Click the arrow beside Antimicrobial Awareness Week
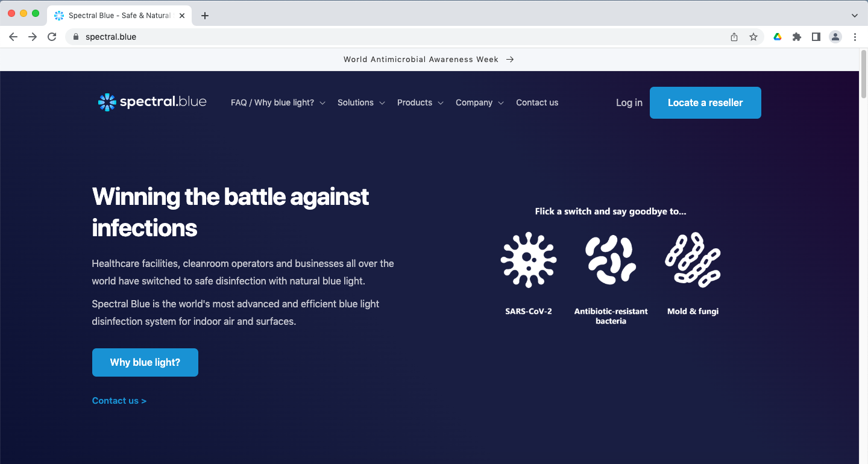Image resolution: width=868 pixels, height=464 pixels. (510, 59)
